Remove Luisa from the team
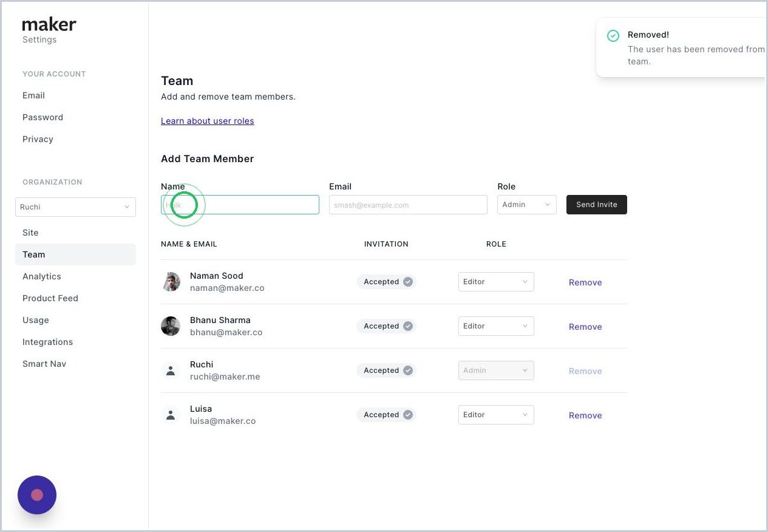Screen dimensions: 768x532 pyautogui.click(x=585, y=415)
